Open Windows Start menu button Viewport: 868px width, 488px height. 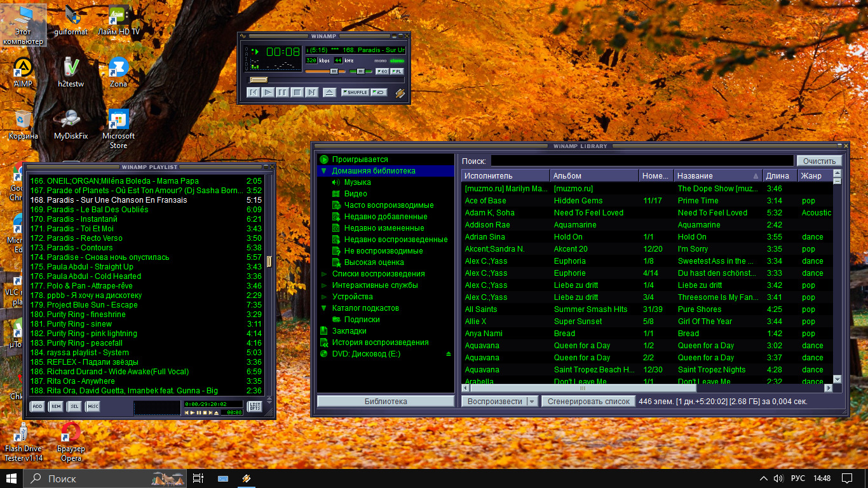(11, 478)
